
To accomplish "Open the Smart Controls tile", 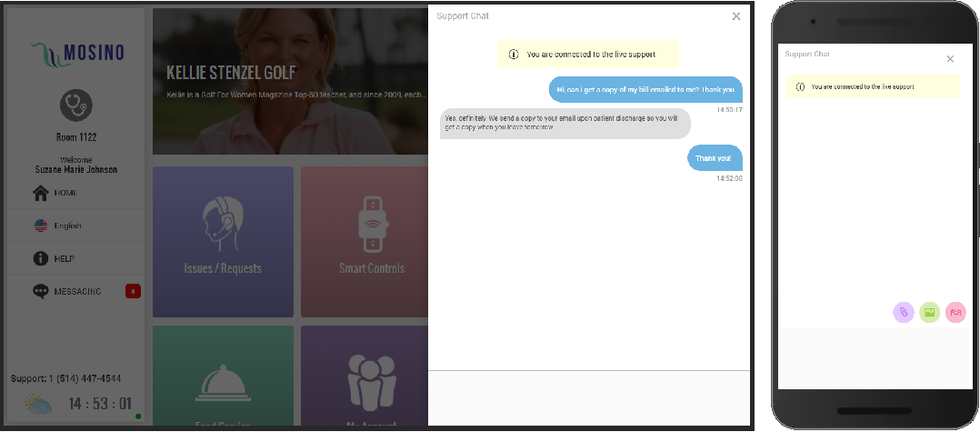I will tap(364, 241).
